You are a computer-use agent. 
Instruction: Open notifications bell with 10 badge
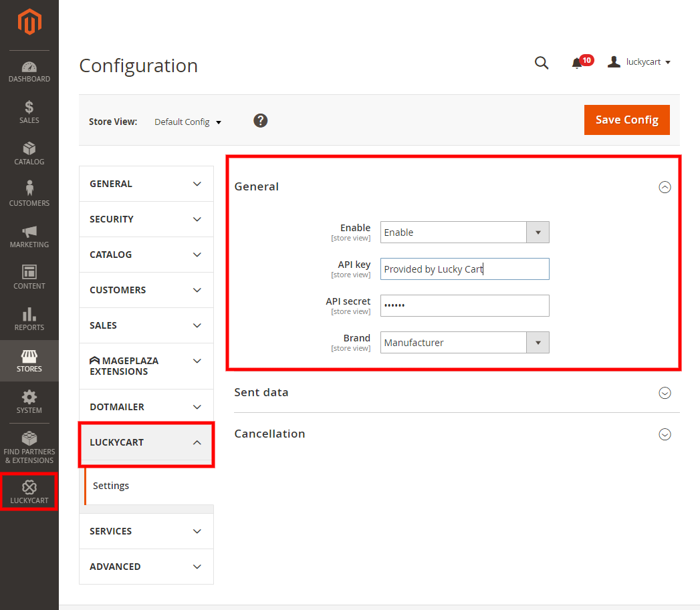point(578,63)
